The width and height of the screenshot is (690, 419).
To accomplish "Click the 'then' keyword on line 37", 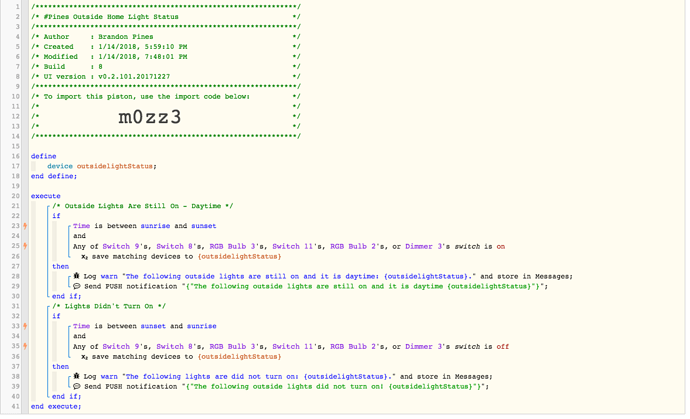I will (x=61, y=367).
